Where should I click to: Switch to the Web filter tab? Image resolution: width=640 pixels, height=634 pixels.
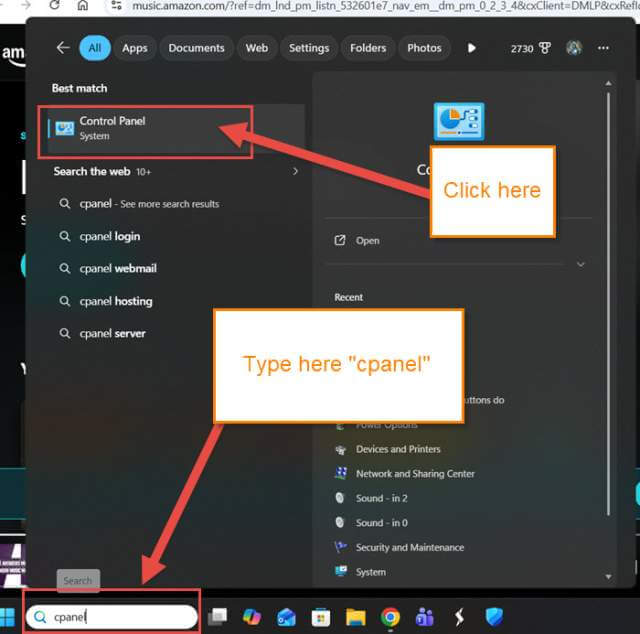pyautogui.click(x=257, y=48)
